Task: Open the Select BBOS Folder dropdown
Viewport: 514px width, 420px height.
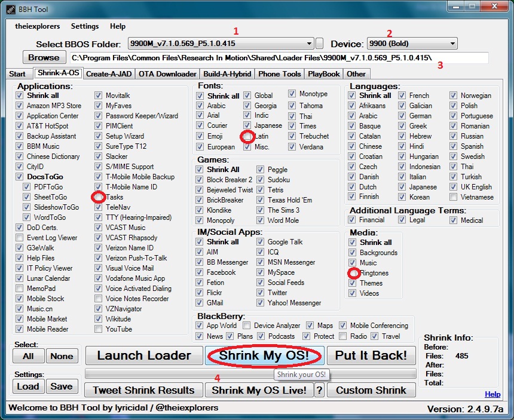Action: coord(221,44)
